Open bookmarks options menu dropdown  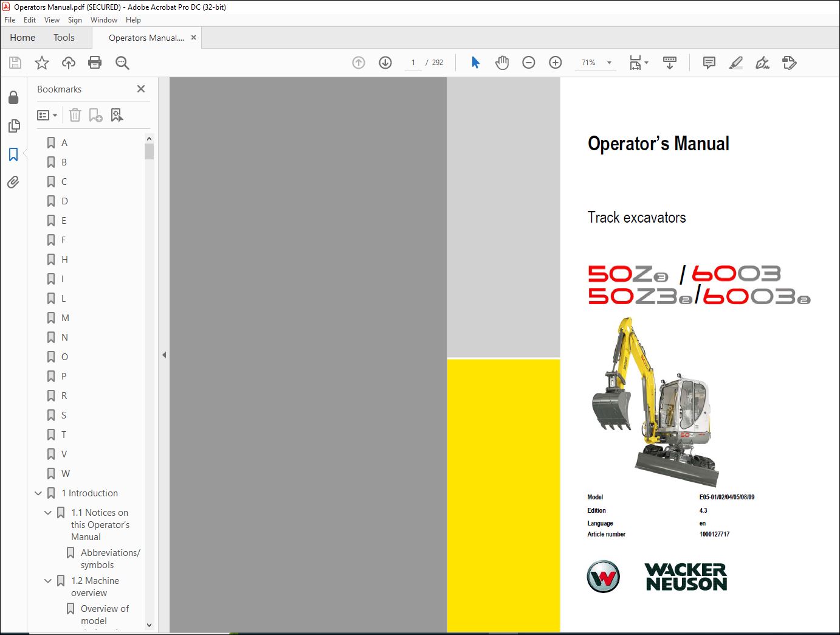[x=47, y=115]
